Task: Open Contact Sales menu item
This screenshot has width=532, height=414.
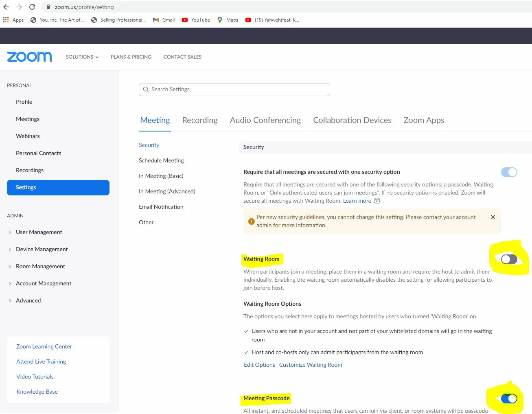Action: (x=182, y=57)
